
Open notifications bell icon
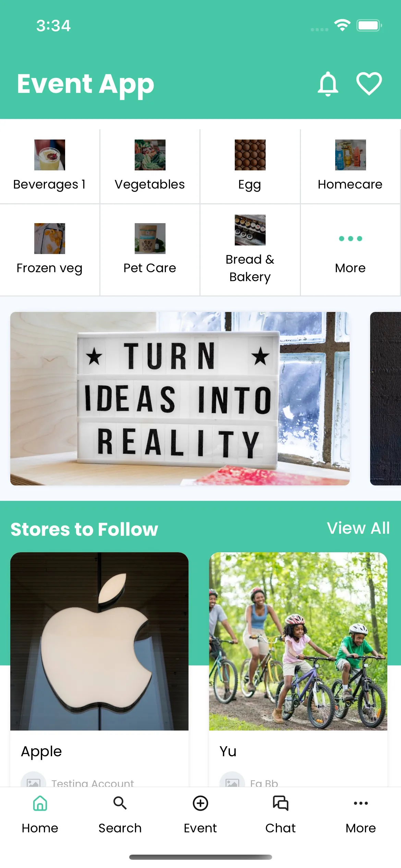pos(328,84)
